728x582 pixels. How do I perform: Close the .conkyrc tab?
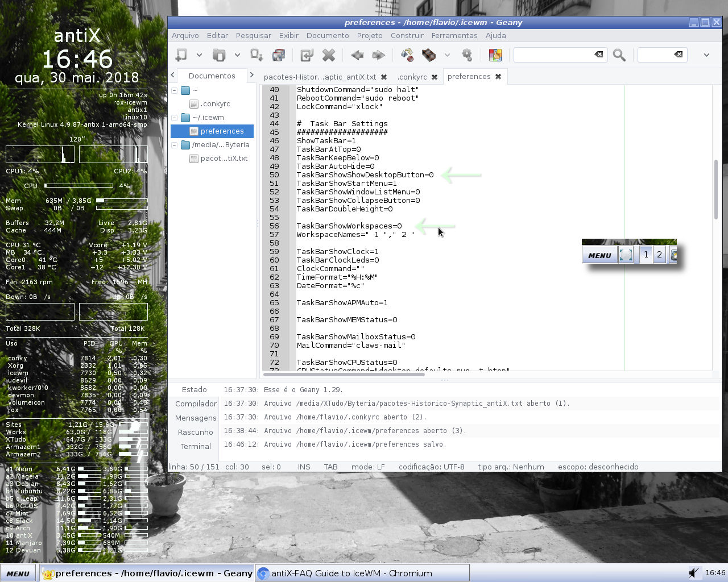[435, 77]
